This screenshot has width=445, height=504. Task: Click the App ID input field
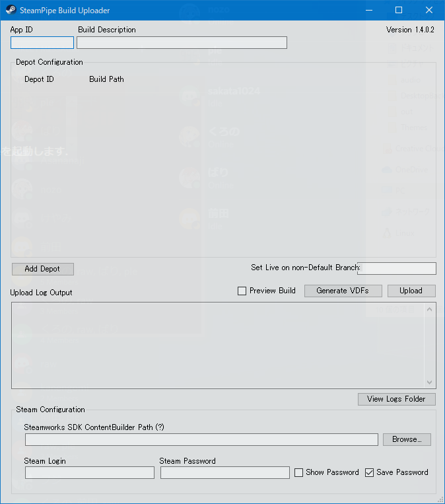(x=42, y=43)
